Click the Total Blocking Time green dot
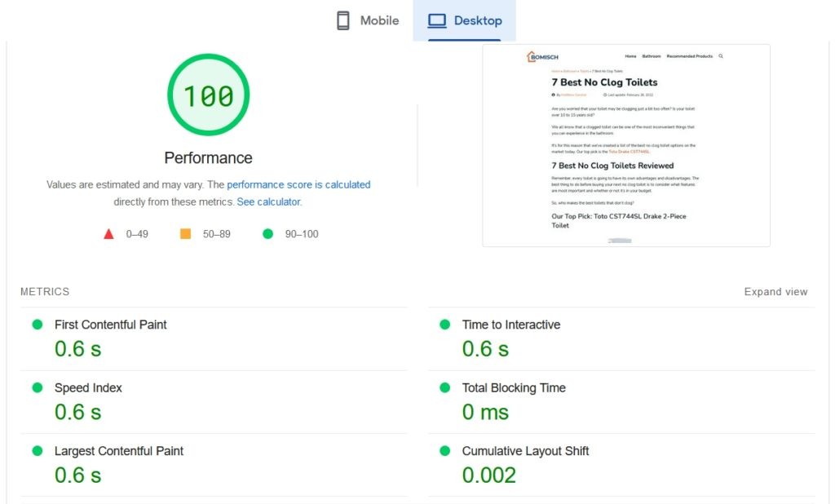Image resolution: width=835 pixels, height=504 pixels. click(444, 387)
